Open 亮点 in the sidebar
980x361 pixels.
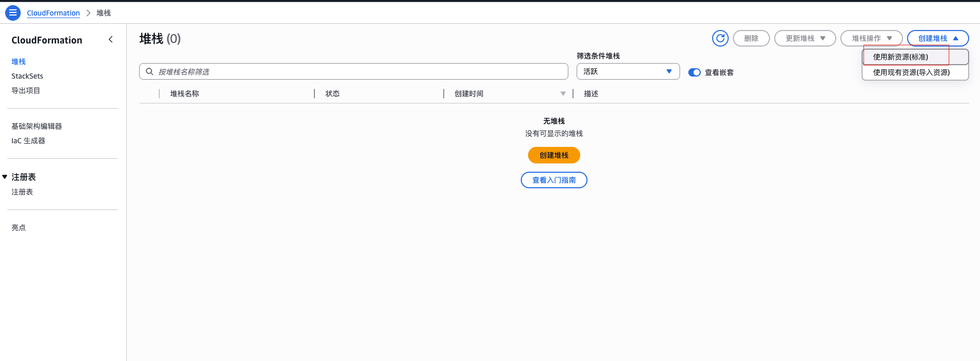[x=19, y=228]
